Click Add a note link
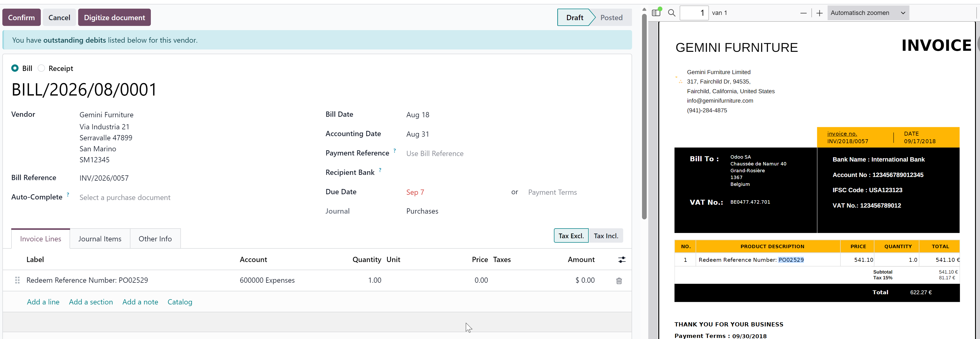980x339 pixels. tap(140, 302)
